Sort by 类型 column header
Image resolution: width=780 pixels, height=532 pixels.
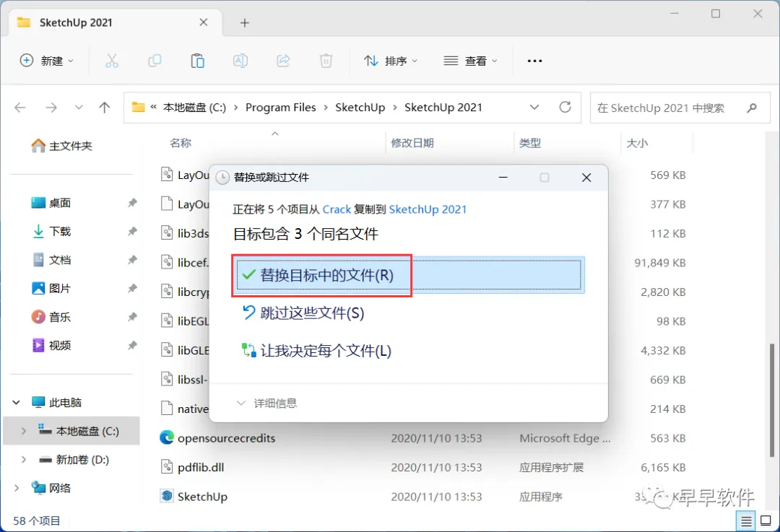pos(530,143)
